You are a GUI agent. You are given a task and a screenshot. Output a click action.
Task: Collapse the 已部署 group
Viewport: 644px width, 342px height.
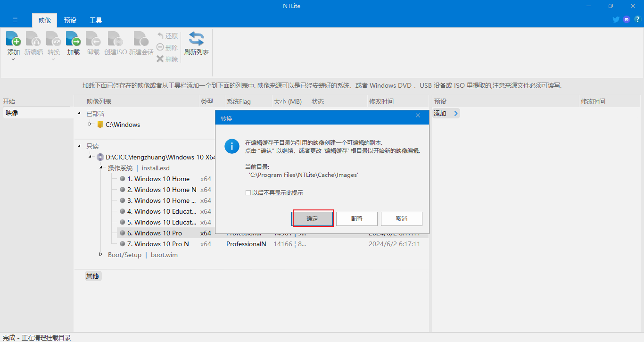point(79,114)
